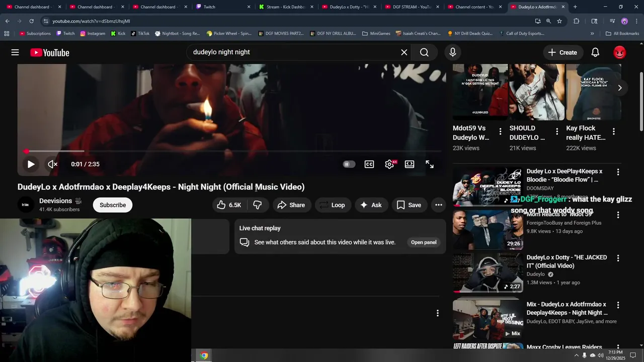This screenshot has width=644, height=362.
Task: Share this video
Action: point(291,205)
